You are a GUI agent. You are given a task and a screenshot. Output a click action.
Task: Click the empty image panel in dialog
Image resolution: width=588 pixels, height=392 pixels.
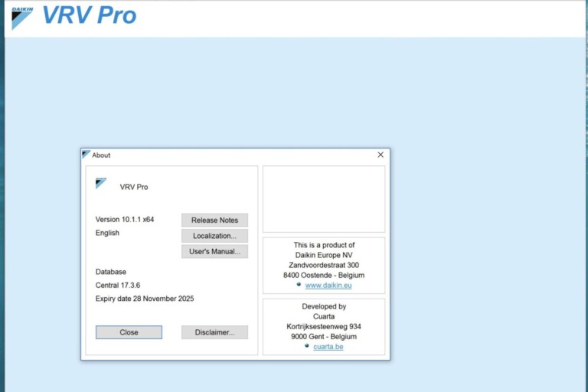(x=324, y=199)
